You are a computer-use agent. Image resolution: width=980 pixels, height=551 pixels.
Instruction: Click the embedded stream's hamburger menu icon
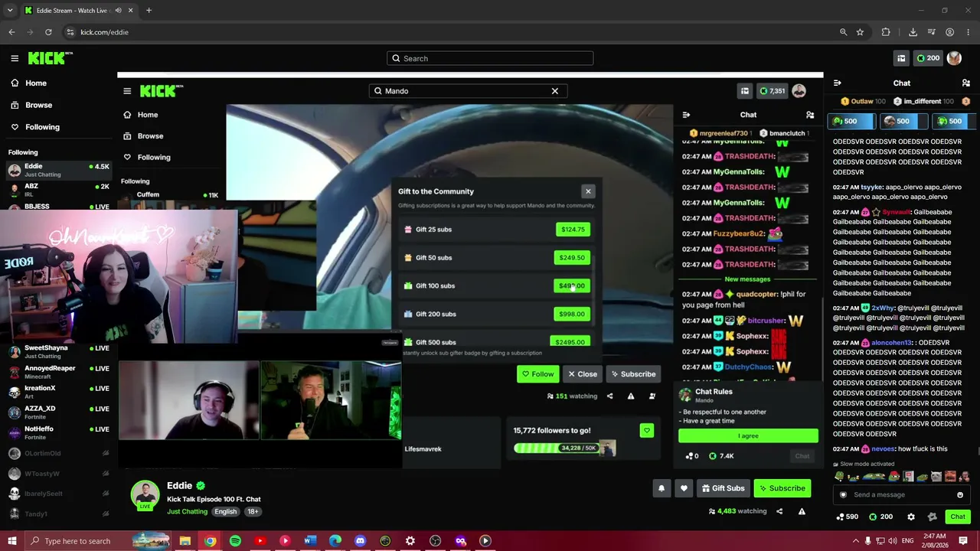[127, 91]
